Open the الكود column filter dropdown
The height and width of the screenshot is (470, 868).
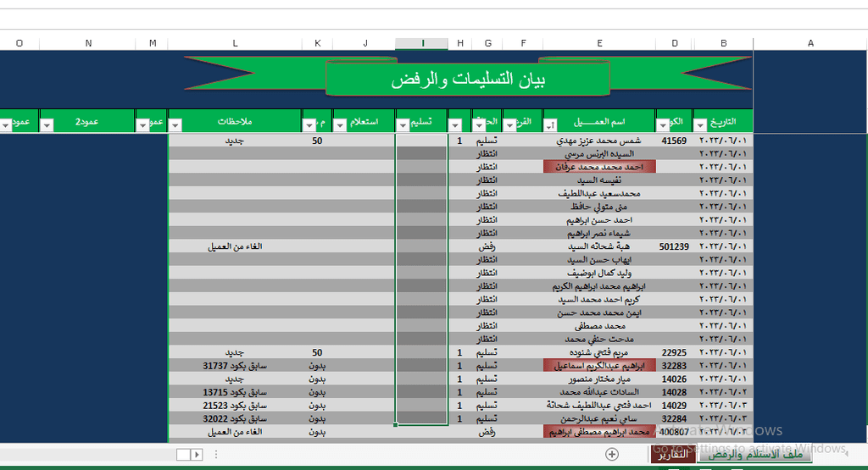[663, 125]
